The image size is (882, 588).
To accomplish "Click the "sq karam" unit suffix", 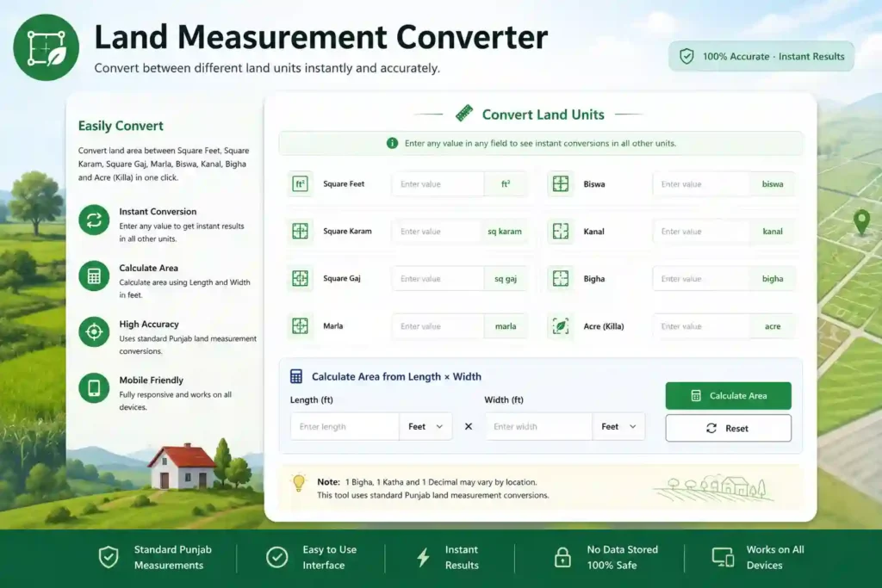I will point(505,231).
